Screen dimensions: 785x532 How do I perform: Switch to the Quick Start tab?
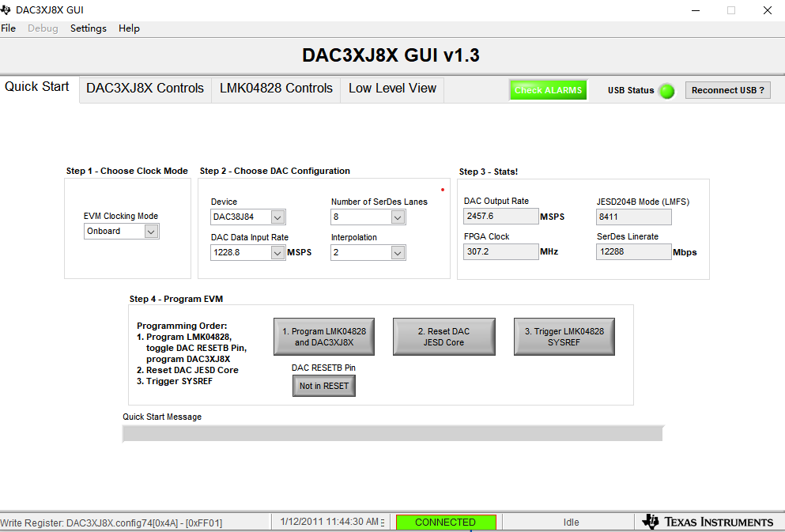[37, 87]
